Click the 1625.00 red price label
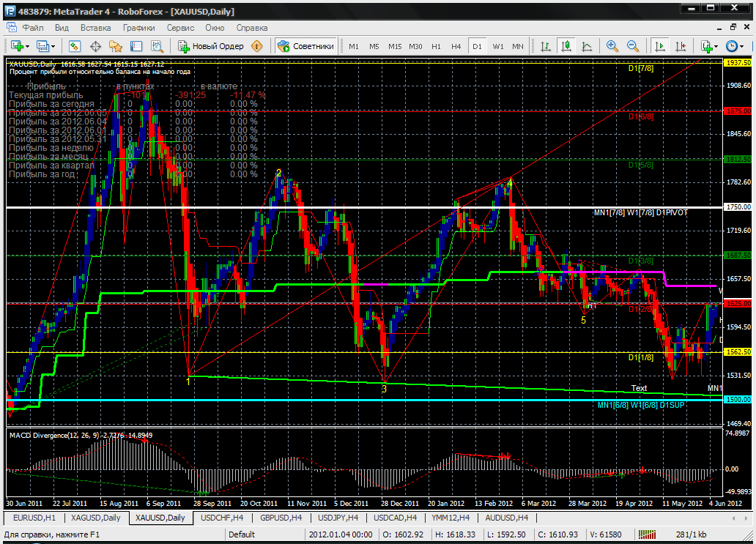 coord(738,304)
